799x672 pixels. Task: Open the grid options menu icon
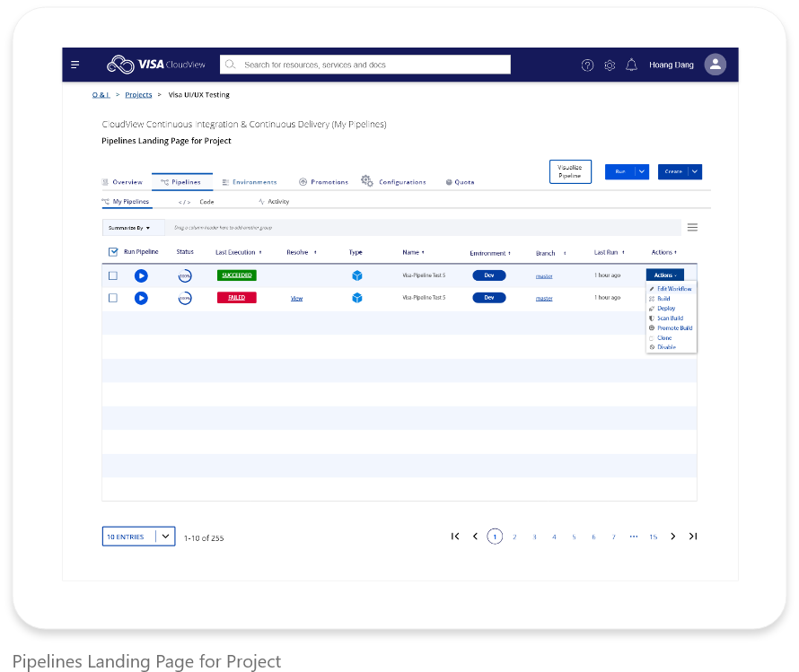click(x=692, y=228)
